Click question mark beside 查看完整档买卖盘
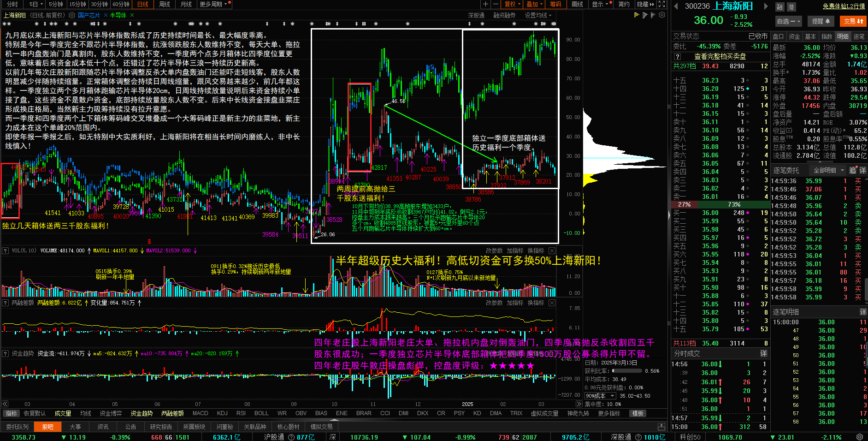The image size is (868, 441). pyautogui.click(x=678, y=56)
